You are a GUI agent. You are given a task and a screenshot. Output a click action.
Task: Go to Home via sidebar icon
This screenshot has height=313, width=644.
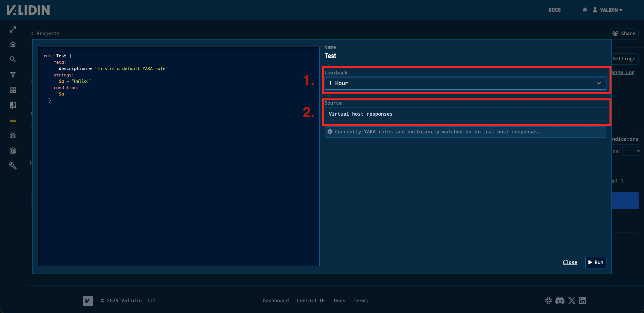tap(13, 44)
